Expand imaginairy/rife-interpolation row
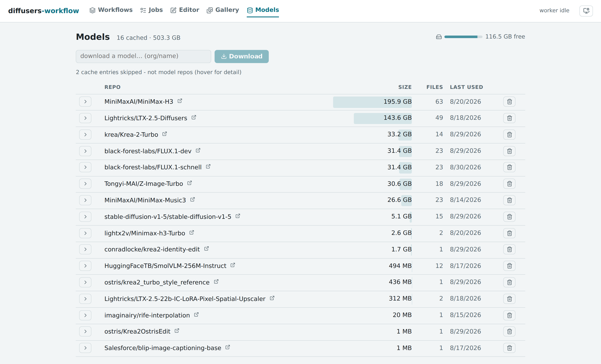Image resolution: width=601 pixels, height=364 pixels. coord(85,315)
